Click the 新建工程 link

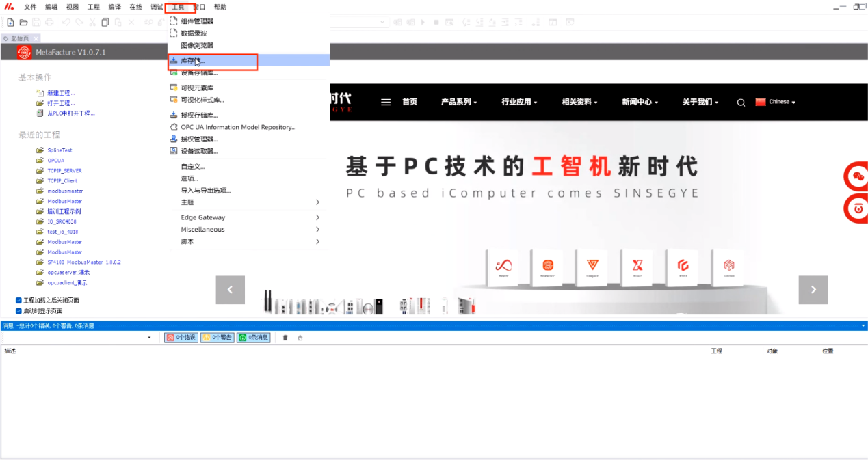[61, 93]
